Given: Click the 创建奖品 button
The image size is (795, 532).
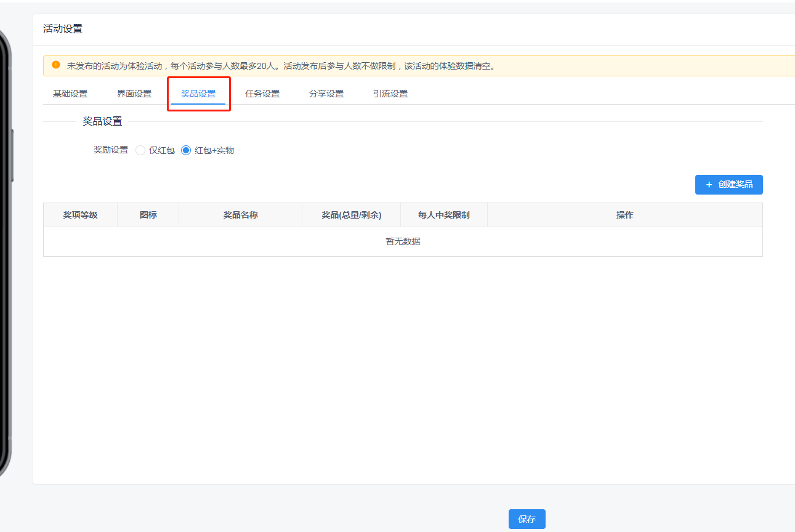Looking at the screenshot, I should pos(729,185).
